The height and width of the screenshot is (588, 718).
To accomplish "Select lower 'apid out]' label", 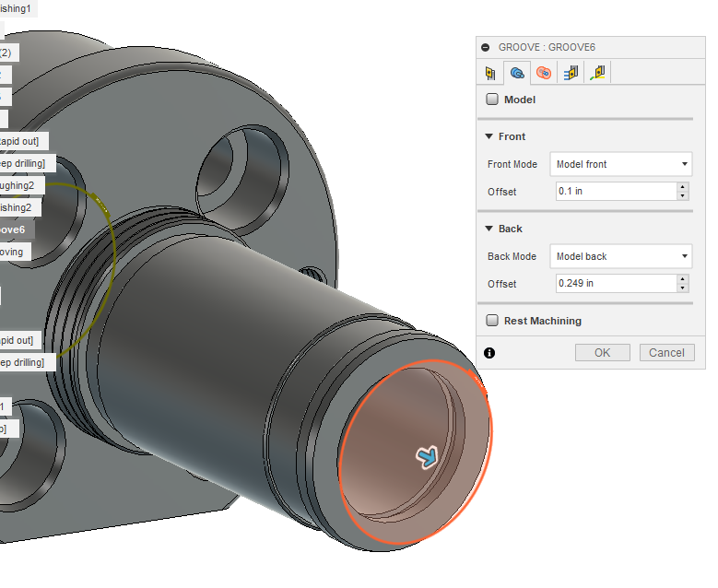I will tap(20, 340).
